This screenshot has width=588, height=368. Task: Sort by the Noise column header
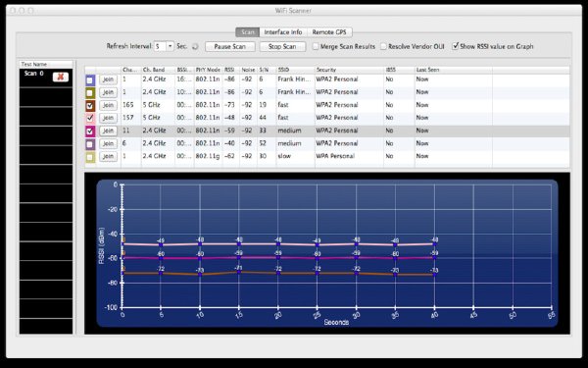point(248,70)
